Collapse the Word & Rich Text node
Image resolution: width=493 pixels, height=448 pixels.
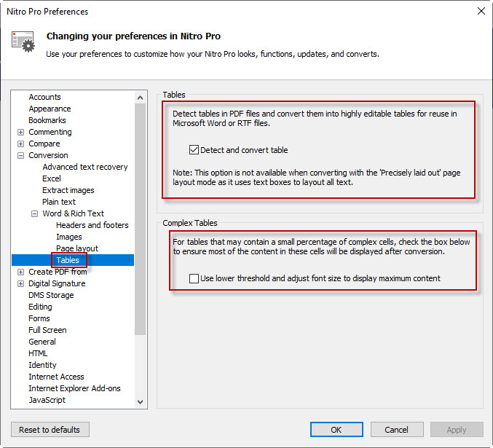(x=34, y=213)
